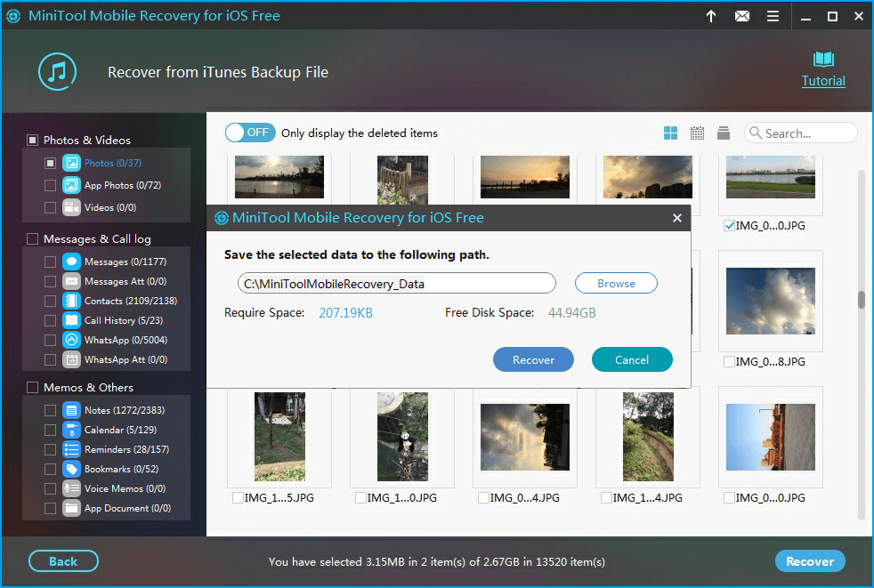Click the WhatsApp Att icon
The height and width of the screenshot is (588, 874).
tap(71, 359)
